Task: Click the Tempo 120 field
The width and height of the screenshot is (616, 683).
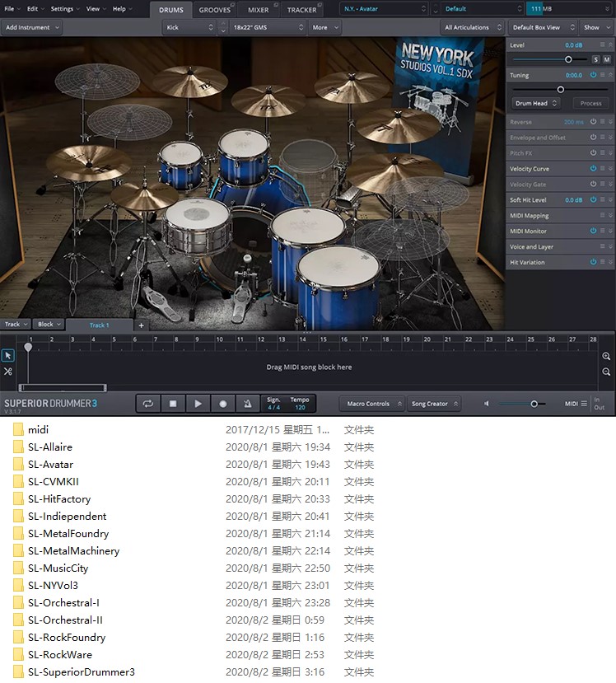Action: pyautogui.click(x=300, y=404)
